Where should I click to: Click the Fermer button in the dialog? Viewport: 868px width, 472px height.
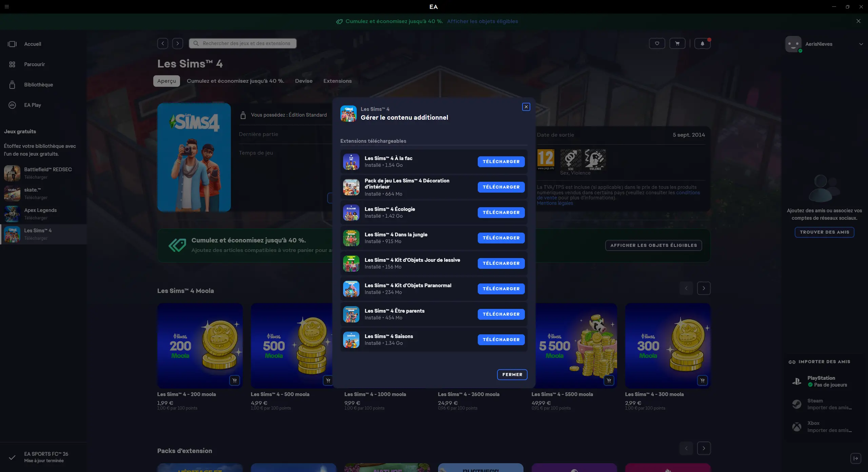click(512, 375)
